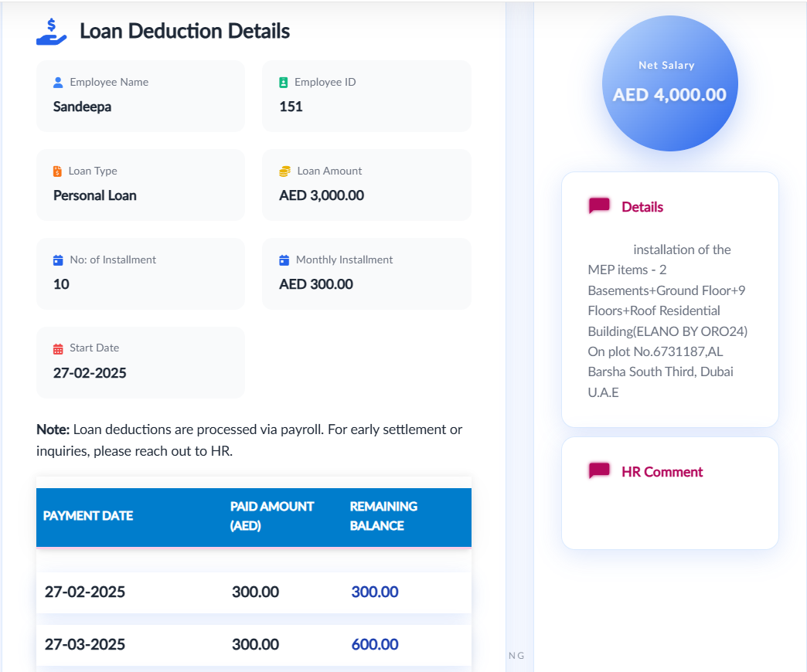
Task: Click the Net Salary AED 4,000.00 circle
Action: [669, 83]
